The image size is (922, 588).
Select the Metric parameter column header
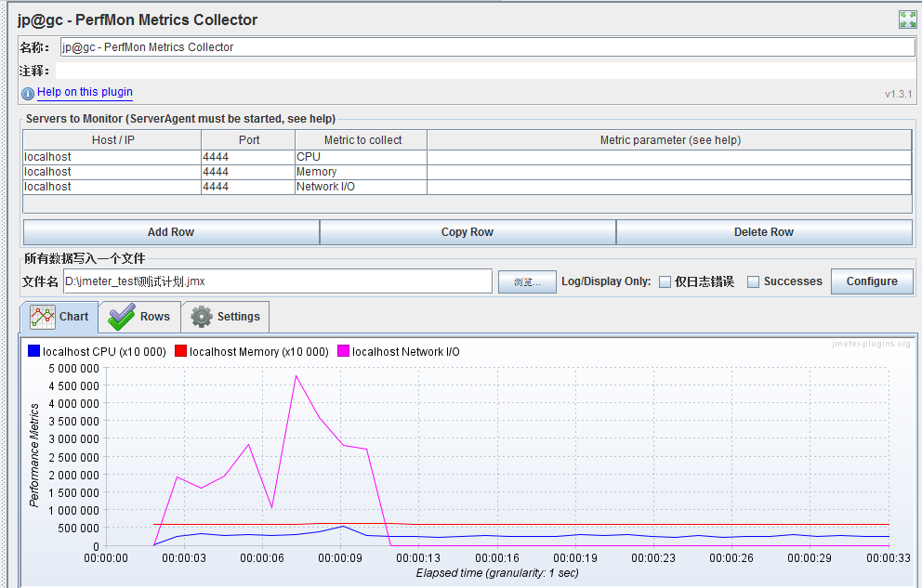coord(670,140)
